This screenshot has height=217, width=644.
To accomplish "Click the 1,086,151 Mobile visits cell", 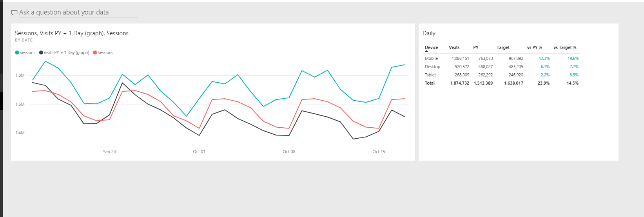I will coord(460,58).
